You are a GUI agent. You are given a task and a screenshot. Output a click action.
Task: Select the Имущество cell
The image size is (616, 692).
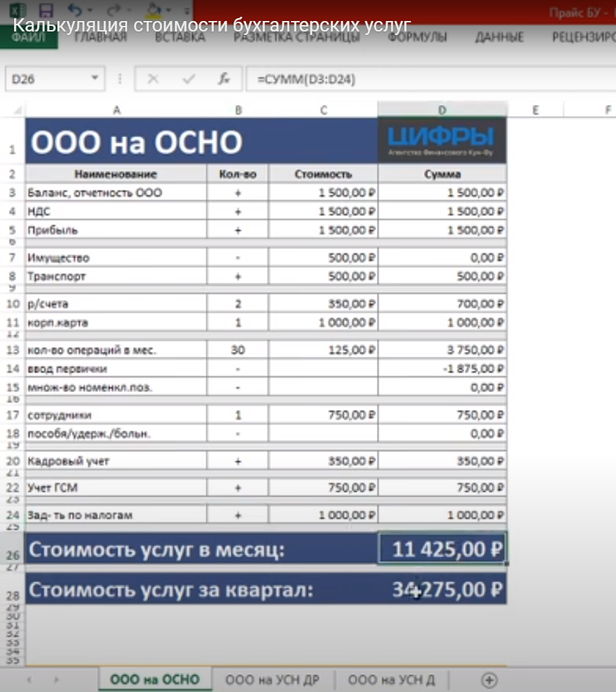coord(116,257)
